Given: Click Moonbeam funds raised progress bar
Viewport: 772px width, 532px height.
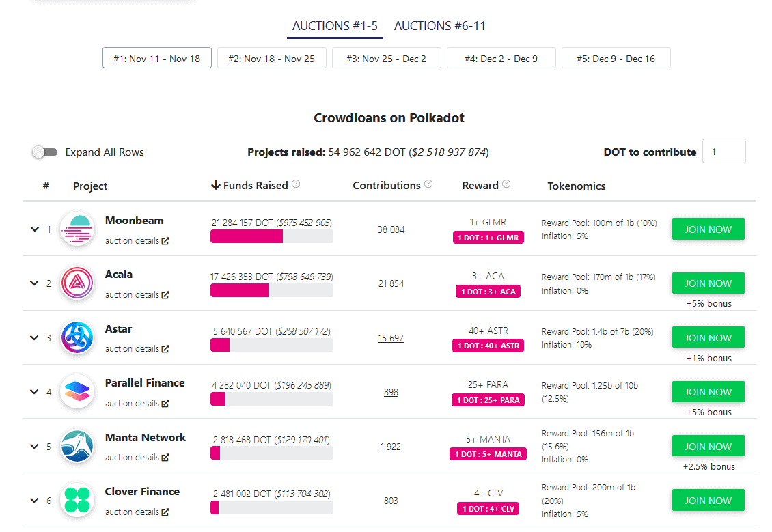Looking at the screenshot, I should [x=272, y=237].
